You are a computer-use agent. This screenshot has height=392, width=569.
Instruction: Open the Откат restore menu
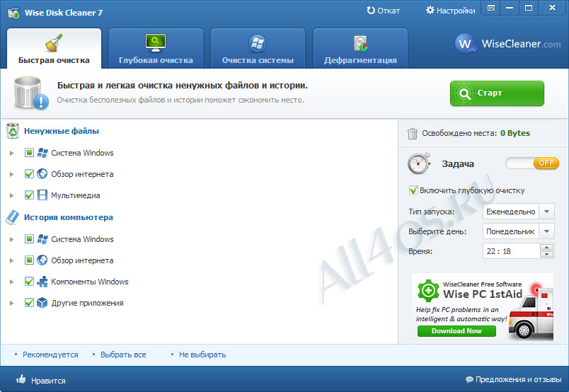tap(383, 11)
